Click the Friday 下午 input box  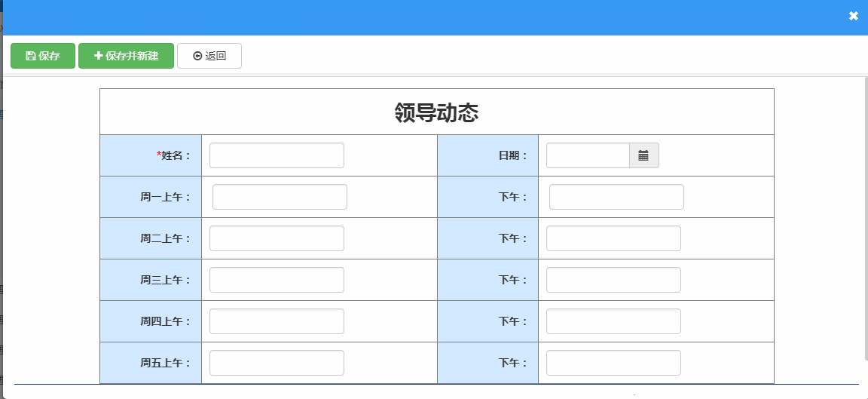[613, 363]
